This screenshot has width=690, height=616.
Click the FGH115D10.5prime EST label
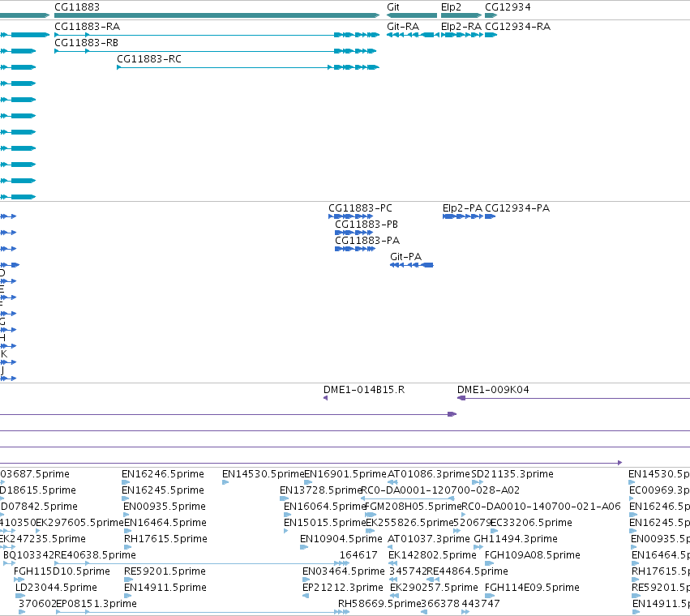[x=62, y=571]
